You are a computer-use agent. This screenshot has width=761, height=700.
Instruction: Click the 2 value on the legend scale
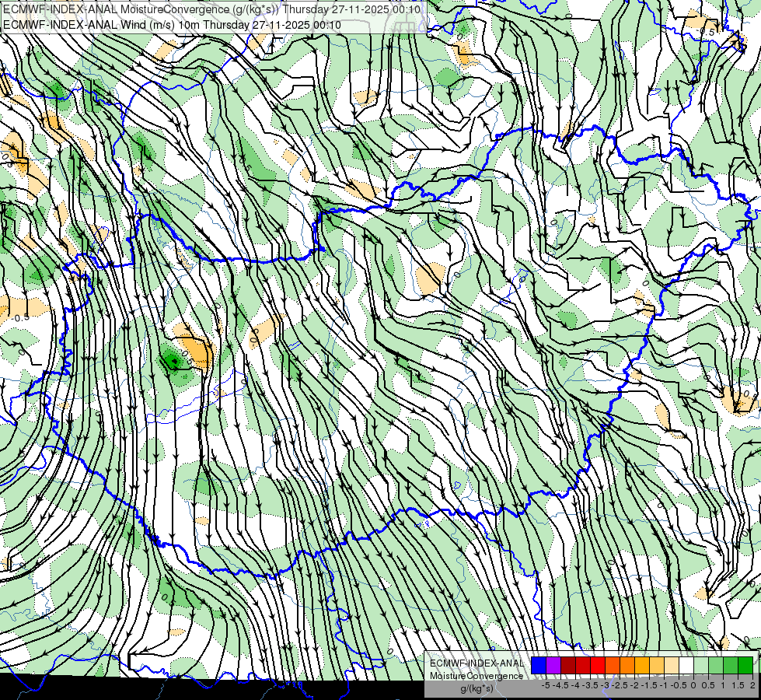(x=752, y=685)
